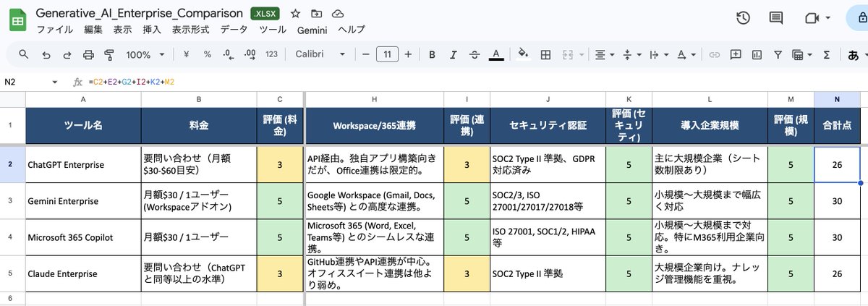The image size is (868, 306).
Task: Open the 表示形式 menu
Action: (191, 30)
